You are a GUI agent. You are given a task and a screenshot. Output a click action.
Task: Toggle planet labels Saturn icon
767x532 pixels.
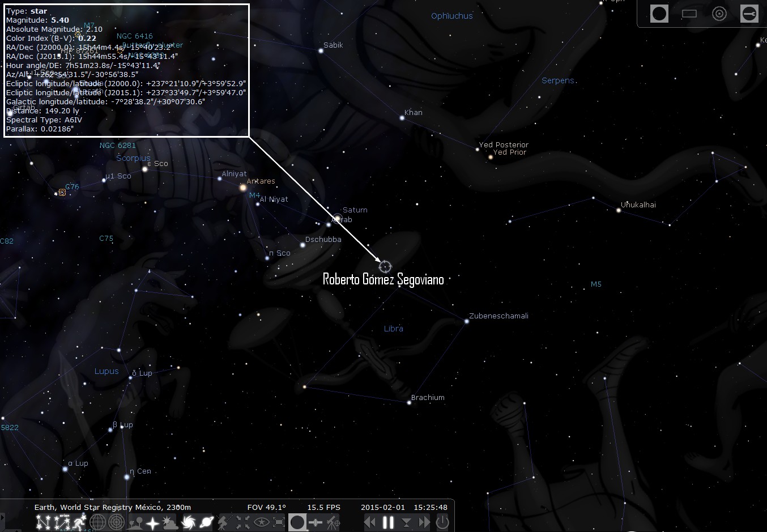[x=207, y=522]
